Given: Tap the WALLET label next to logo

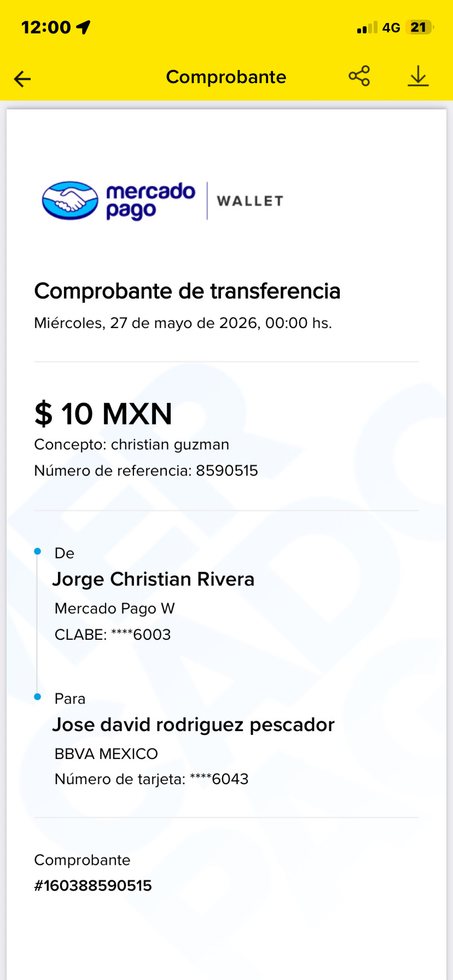Looking at the screenshot, I should [x=251, y=201].
